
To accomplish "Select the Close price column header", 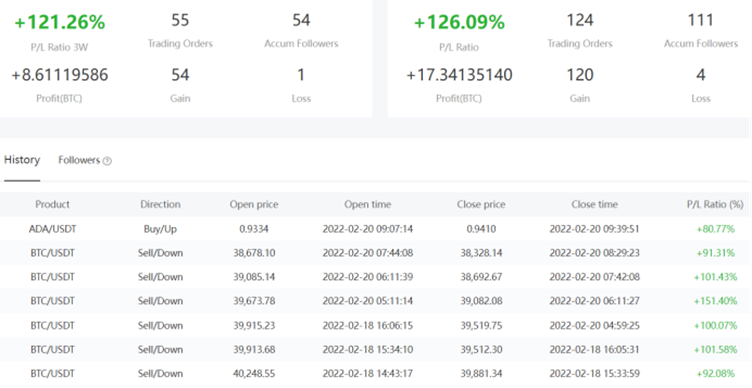I will (x=481, y=204).
